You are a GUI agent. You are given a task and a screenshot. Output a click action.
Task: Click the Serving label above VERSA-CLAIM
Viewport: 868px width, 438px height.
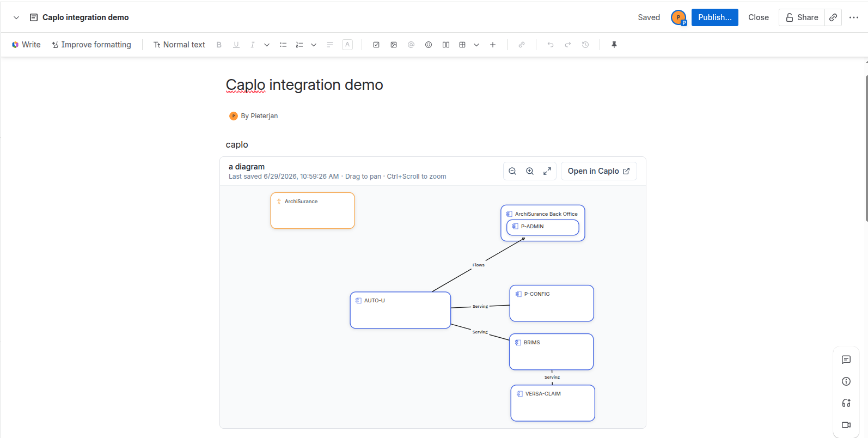pyautogui.click(x=552, y=377)
